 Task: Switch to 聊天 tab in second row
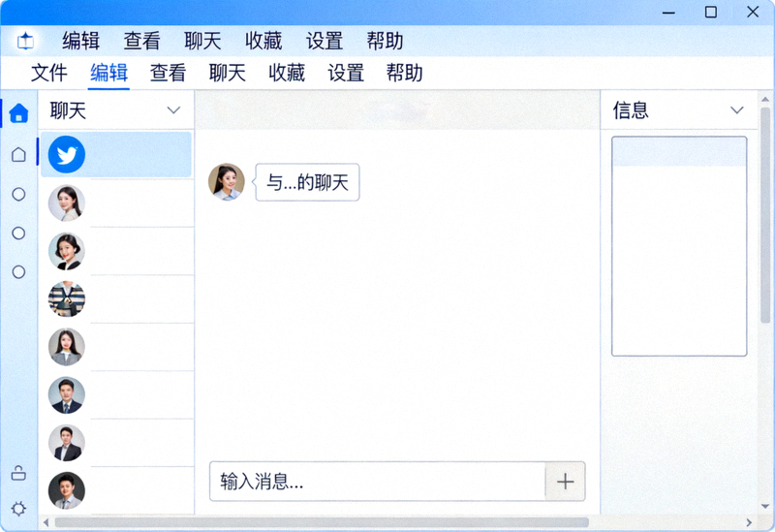(x=228, y=74)
